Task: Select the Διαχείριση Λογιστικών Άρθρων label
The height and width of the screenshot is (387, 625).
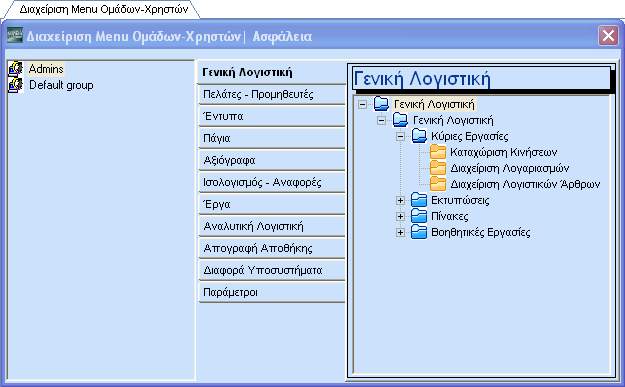Action: [525, 184]
